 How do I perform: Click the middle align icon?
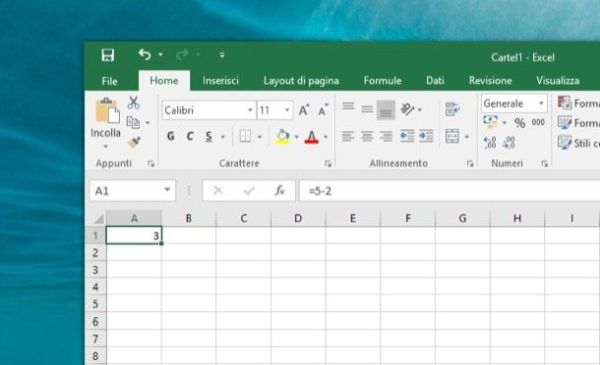[x=367, y=109]
